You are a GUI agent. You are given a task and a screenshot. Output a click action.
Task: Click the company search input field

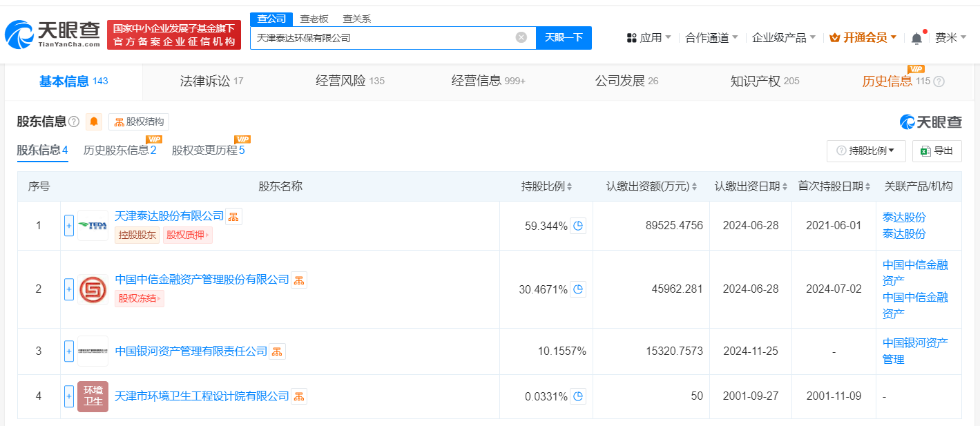pos(383,38)
